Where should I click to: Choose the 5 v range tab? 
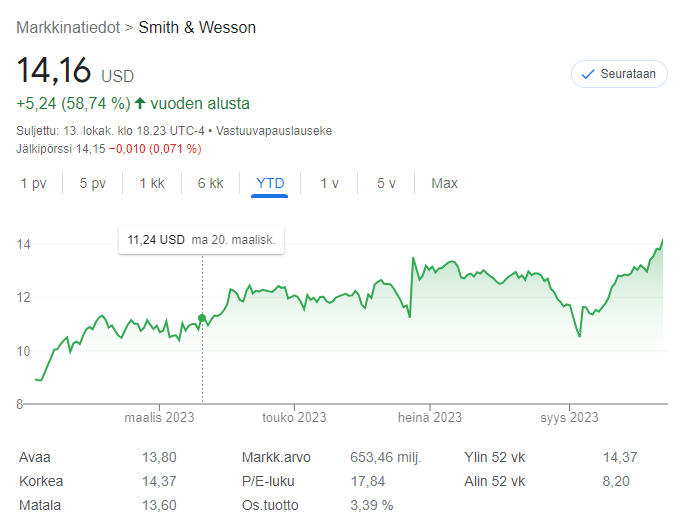tap(386, 183)
